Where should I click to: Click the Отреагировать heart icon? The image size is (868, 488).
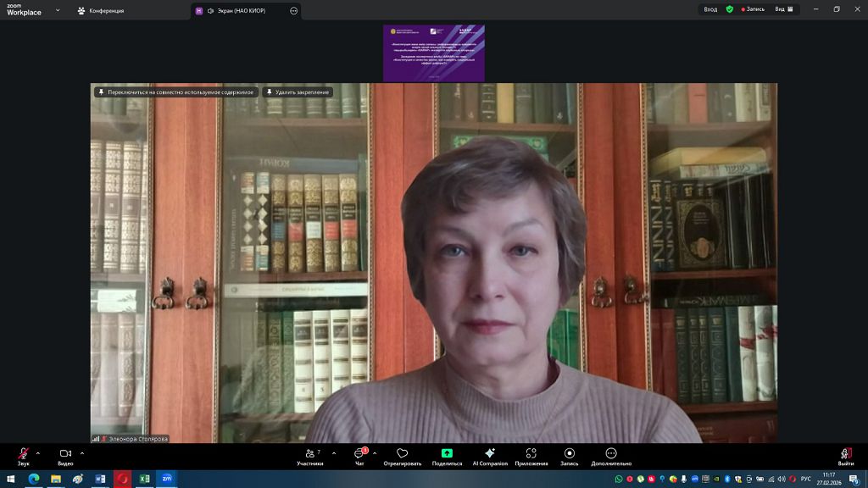click(x=402, y=455)
